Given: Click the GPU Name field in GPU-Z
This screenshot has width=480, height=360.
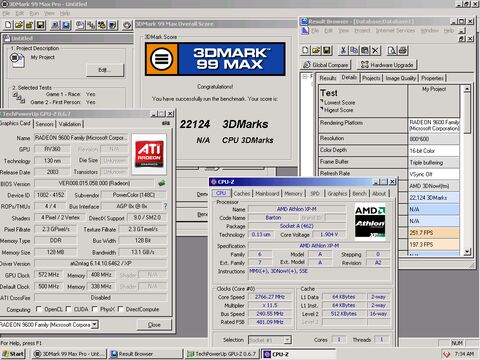Looking at the screenshot, I should click(81, 138).
